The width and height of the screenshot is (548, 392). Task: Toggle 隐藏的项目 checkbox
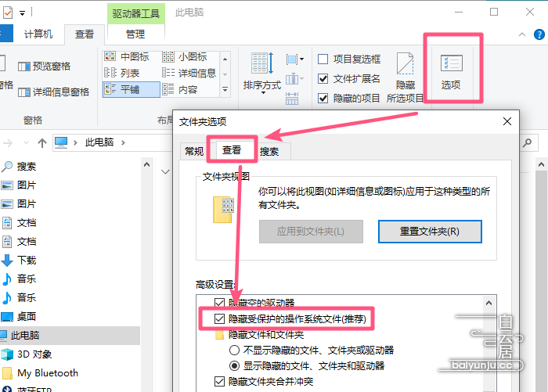tap(323, 98)
